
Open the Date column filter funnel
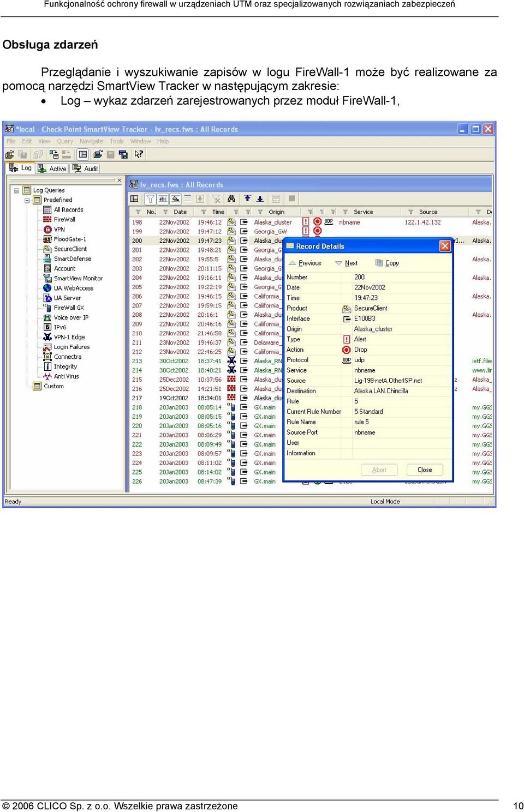(x=165, y=212)
